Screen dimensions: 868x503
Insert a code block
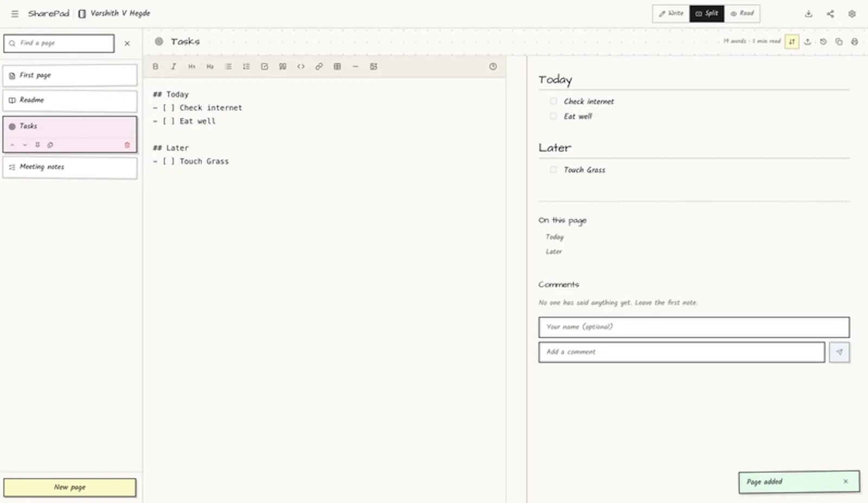tap(301, 67)
